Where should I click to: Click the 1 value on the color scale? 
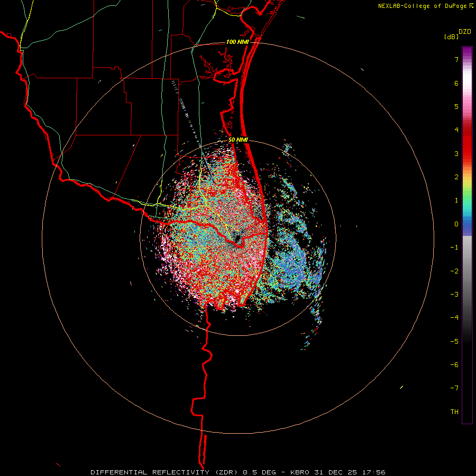point(456,200)
